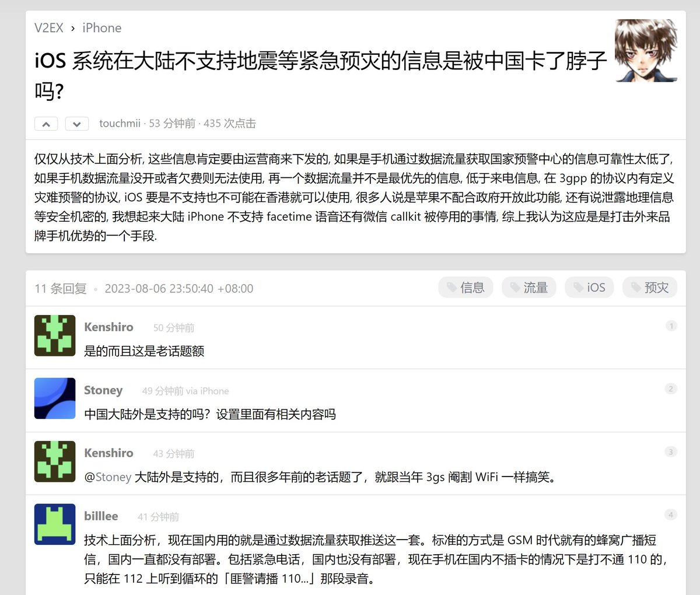The width and height of the screenshot is (700, 595).
Task: Upvote the topic with the up arrow
Action: coord(46,124)
